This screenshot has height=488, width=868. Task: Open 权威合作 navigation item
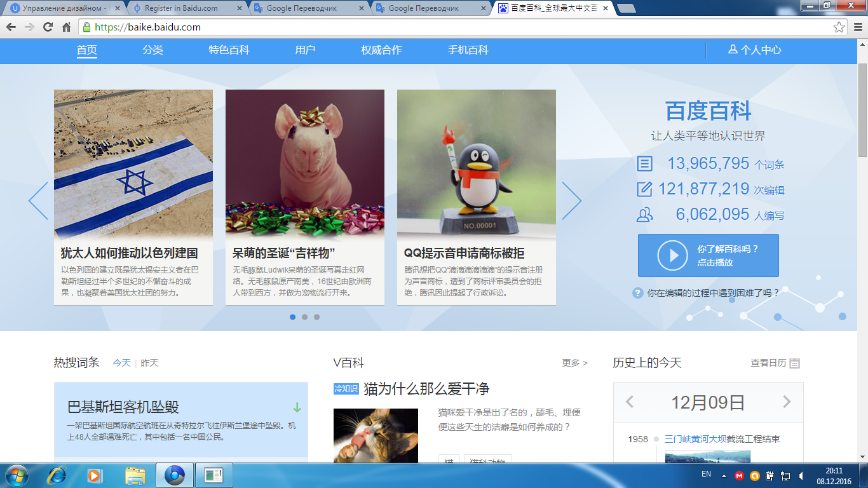coord(381,50)
